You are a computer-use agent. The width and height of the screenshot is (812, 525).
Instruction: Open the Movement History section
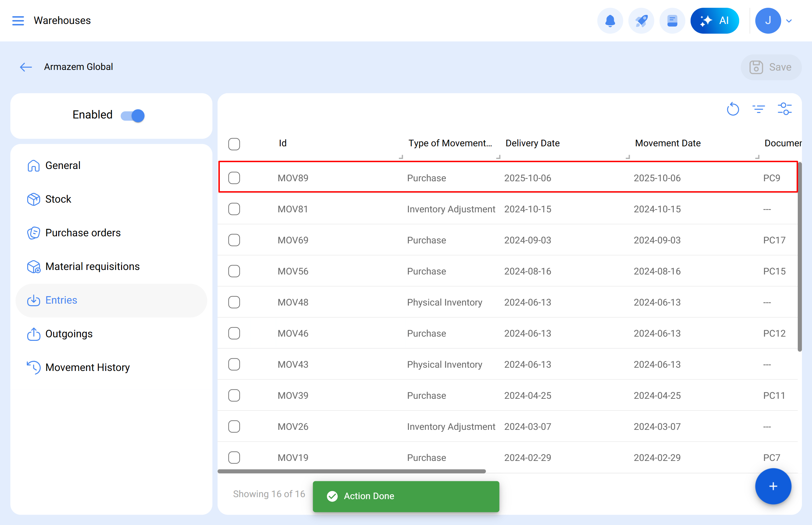click(x=88, y=367)
